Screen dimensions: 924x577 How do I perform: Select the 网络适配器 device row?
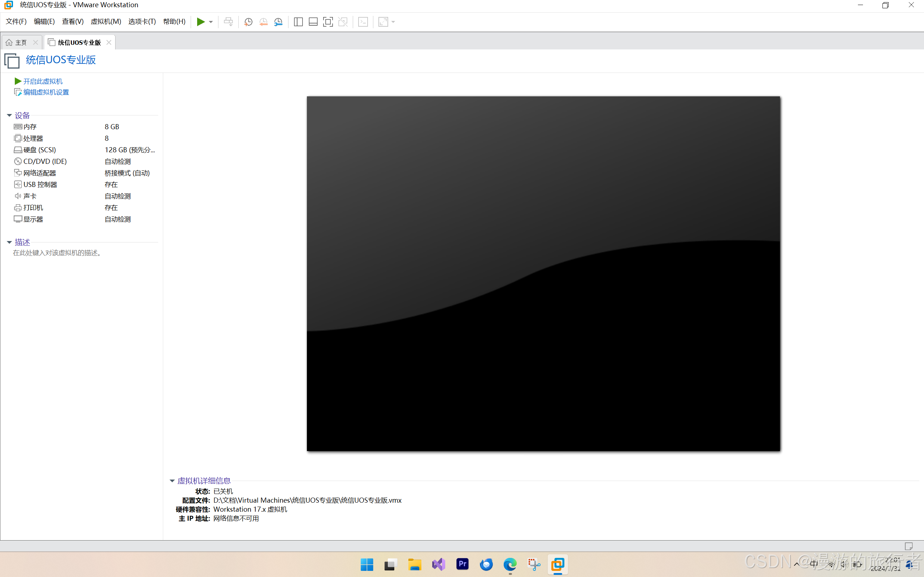tap(86, 173)
